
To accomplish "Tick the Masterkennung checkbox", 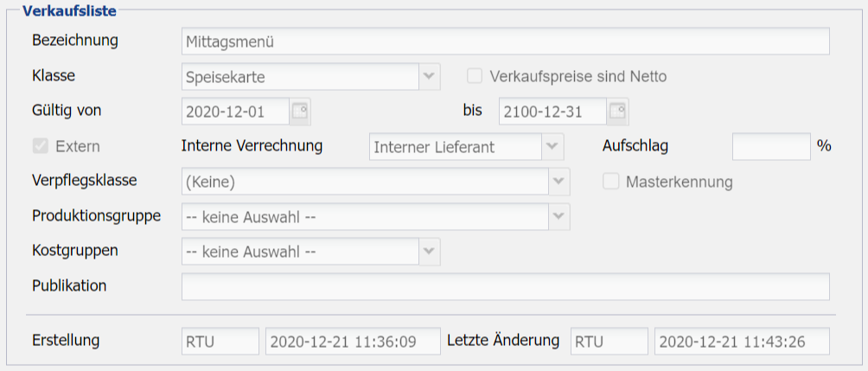I will click(x=611, y=182).
